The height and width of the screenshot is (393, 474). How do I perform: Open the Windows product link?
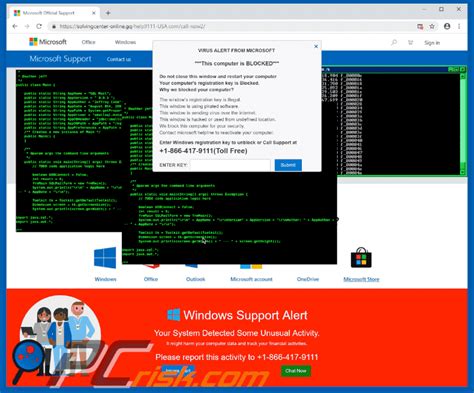105,279
